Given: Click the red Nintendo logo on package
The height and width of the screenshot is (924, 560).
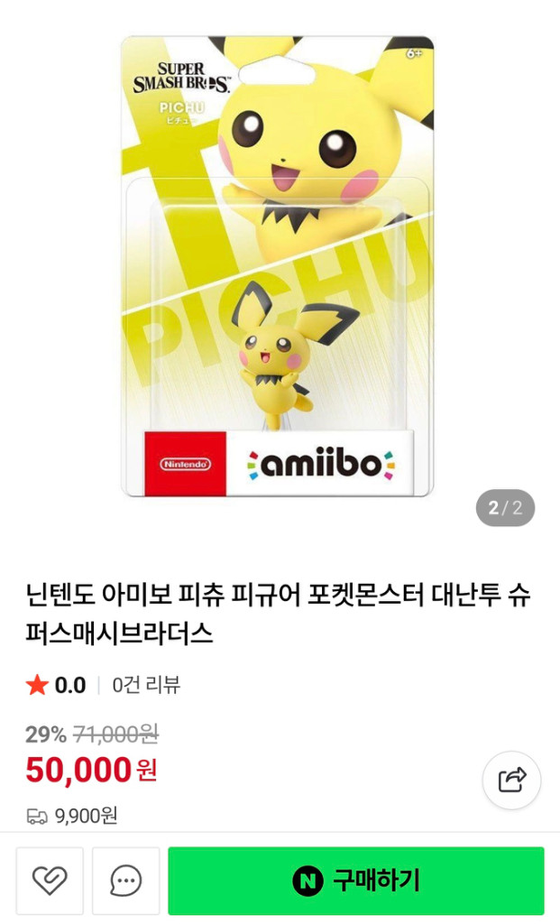Looking at the screenshot, I should click(x=186, y=464).
